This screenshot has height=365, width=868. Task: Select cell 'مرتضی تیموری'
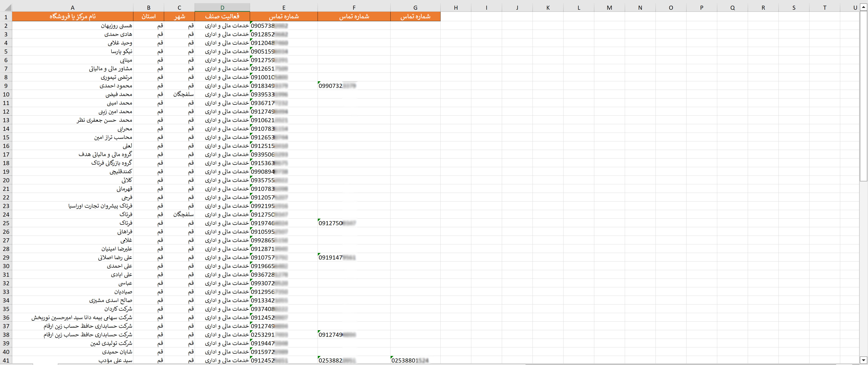(72, 77)
